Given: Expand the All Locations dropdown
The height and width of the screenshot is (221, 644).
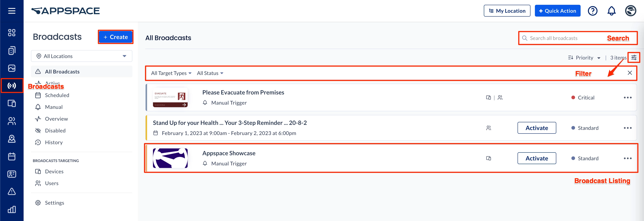Looking at the screenshot, I should 81,56.
